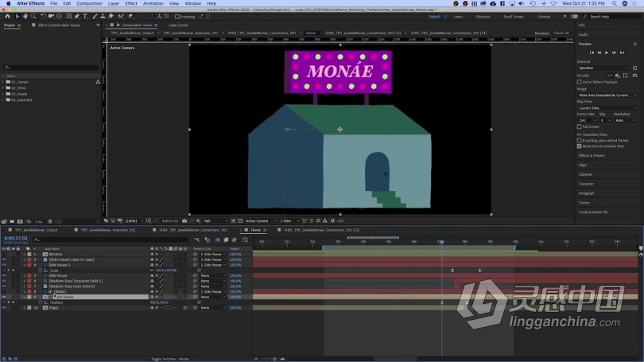The width and height of the screenshot is (644, 362).
Task: Open the Character panel
Action: (586, 184)
